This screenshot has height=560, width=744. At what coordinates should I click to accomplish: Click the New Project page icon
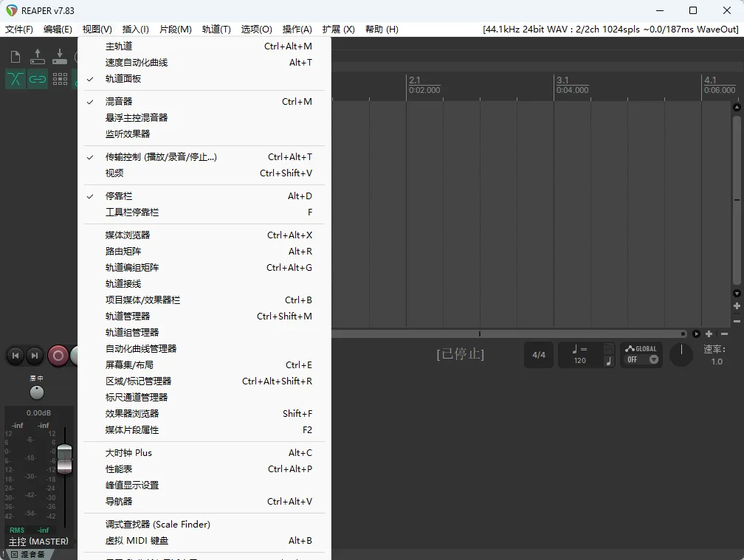click(15, 57)
